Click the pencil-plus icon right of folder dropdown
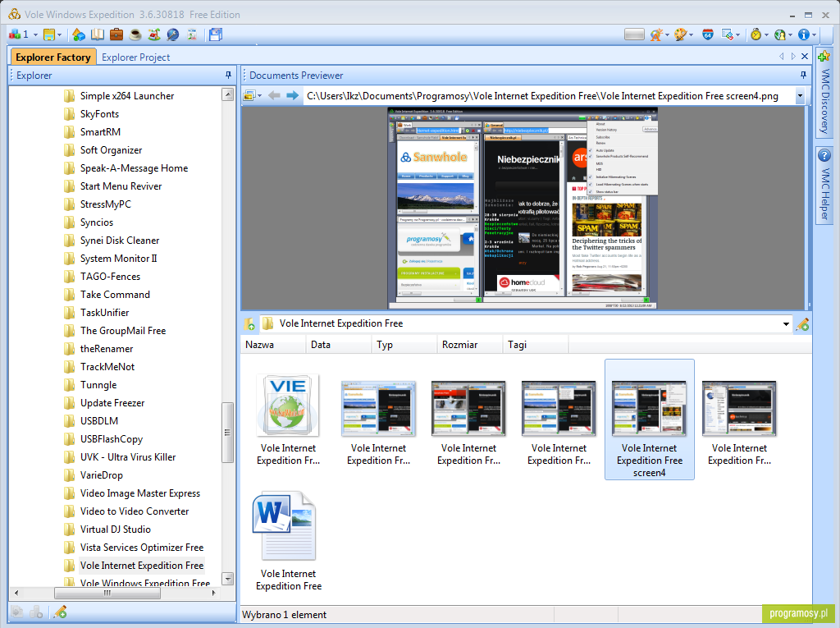This screenshot has height=628, width=840. point(802,324)
